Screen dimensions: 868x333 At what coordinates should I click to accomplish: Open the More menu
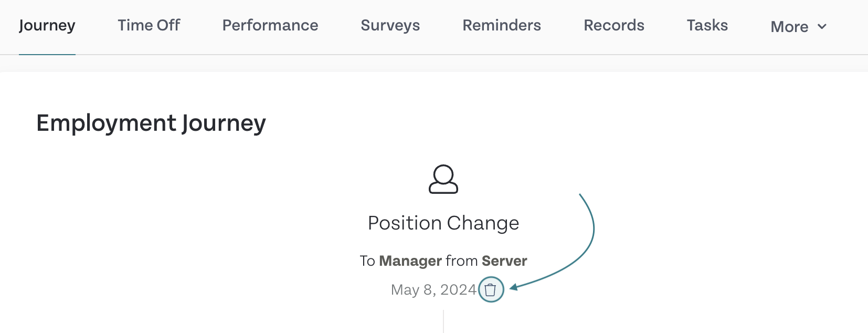[799, 26]
